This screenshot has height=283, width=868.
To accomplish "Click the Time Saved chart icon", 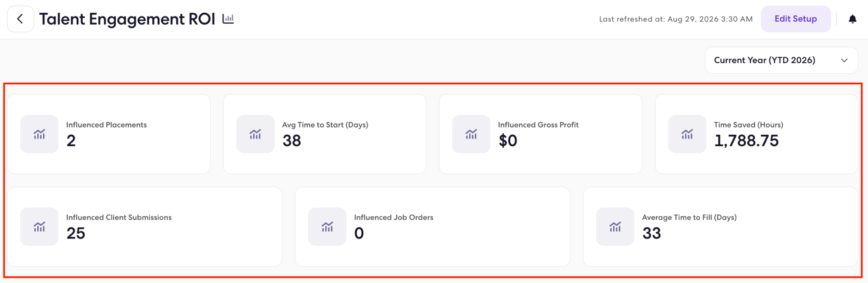I will click(x=687, y=134).
